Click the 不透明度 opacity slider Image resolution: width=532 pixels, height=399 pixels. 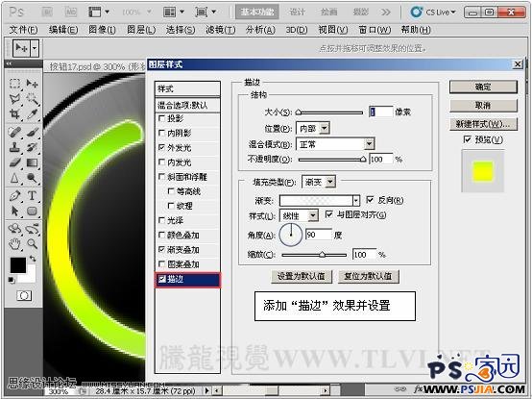point(332,159)
